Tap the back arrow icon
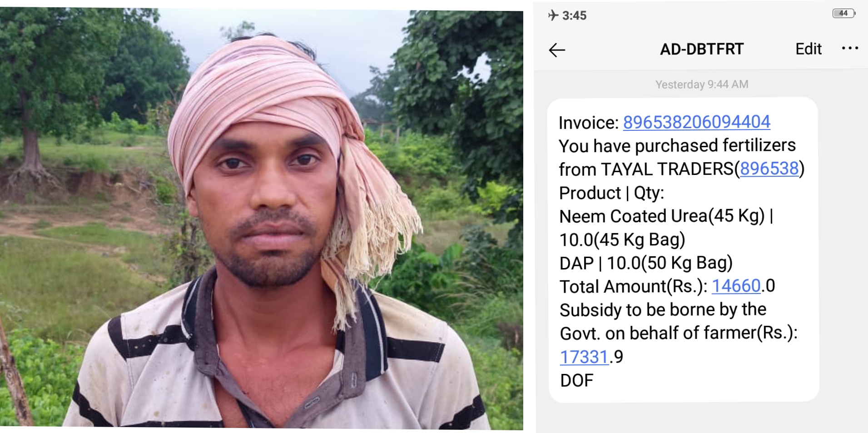 coord(557,50)
